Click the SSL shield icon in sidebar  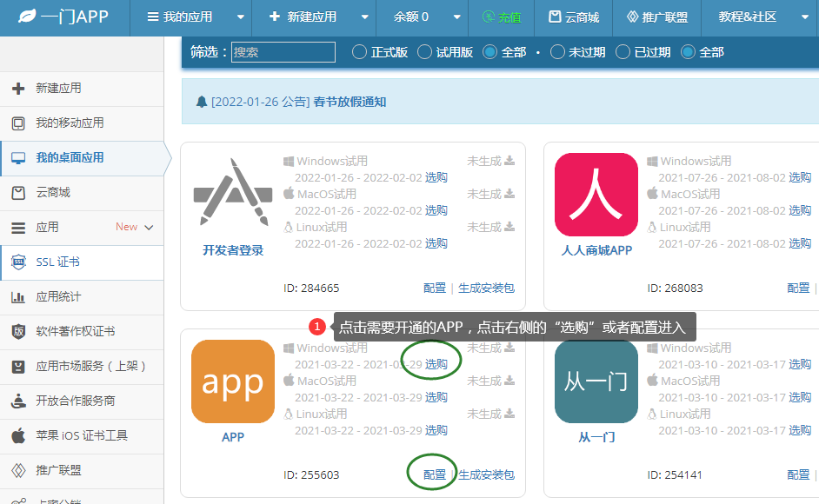(x=18, y=262)
